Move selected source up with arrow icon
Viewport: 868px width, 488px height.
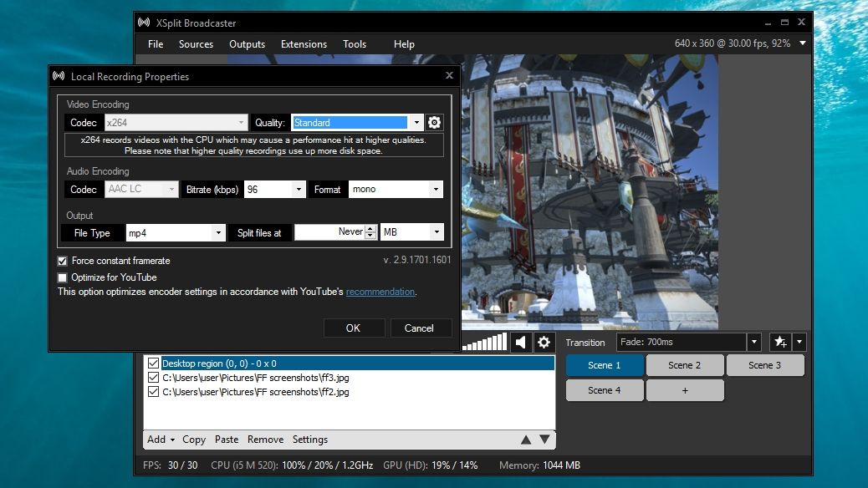pyautogui.click(x=526, y=439)
